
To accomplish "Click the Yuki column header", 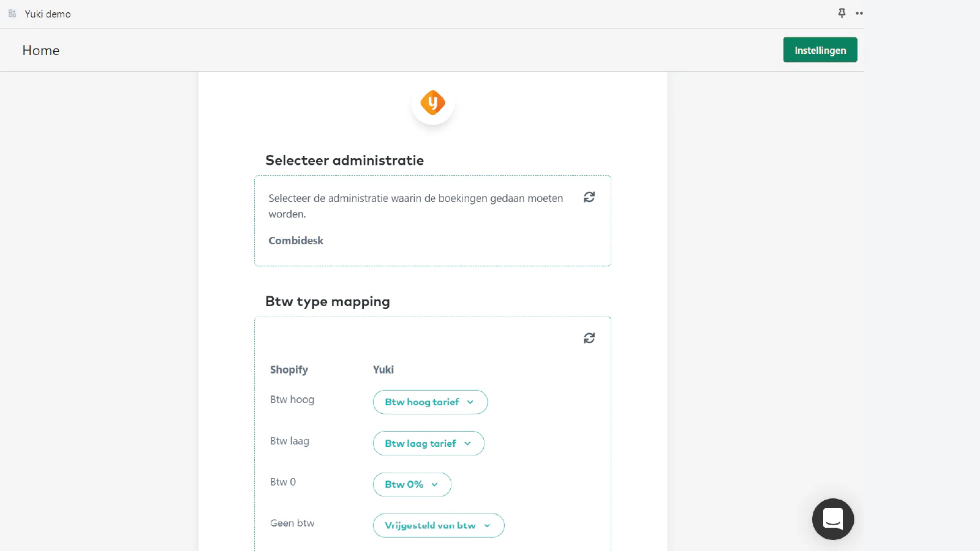I will (x=383, y=370).
